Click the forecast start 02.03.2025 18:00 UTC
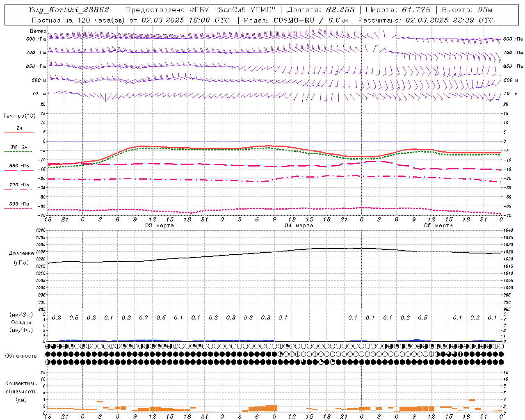 click(x=185, y=20)
